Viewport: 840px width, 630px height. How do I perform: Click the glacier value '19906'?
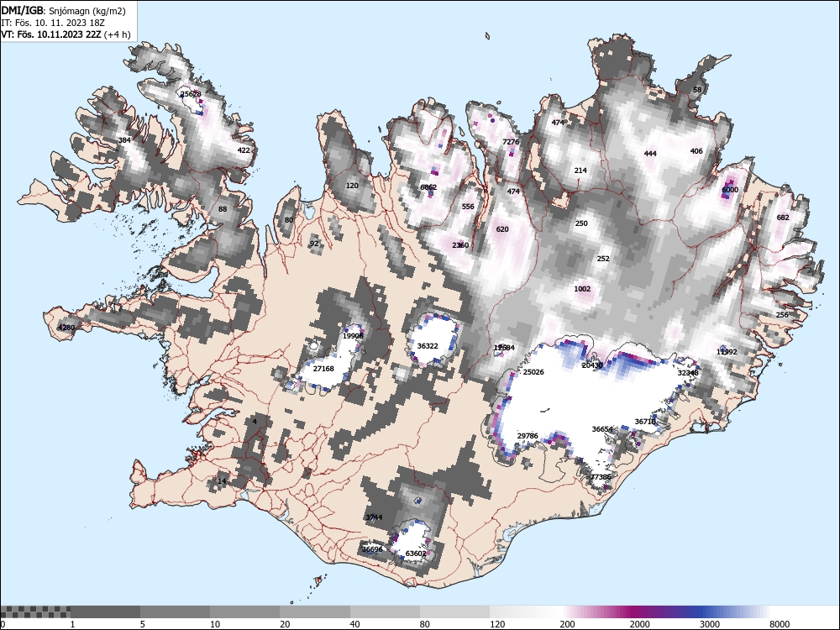click(x=353, y=336)
